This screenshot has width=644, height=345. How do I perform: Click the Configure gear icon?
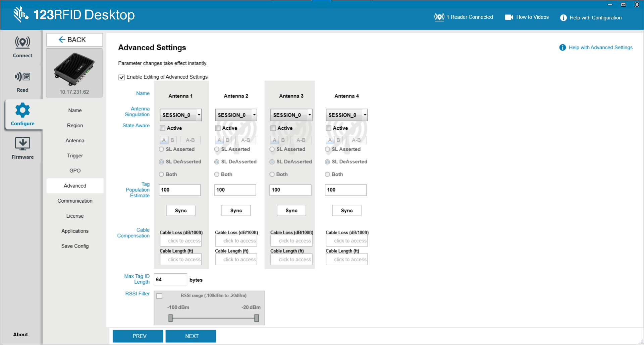[x=22, y=111]
